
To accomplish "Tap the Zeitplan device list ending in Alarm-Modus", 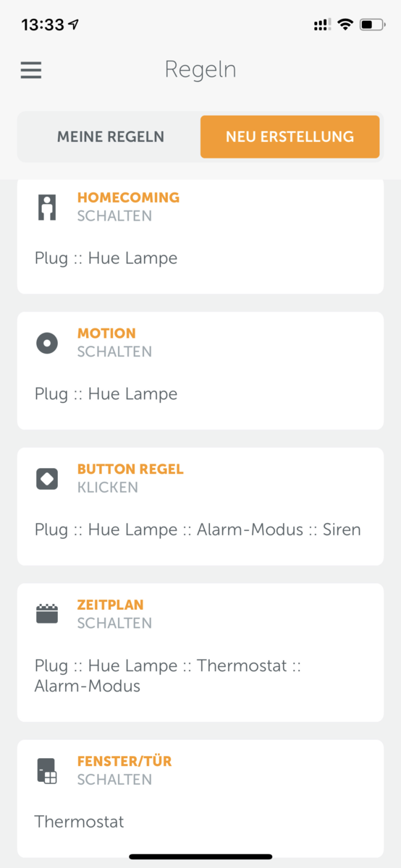I will click(168, 676).
